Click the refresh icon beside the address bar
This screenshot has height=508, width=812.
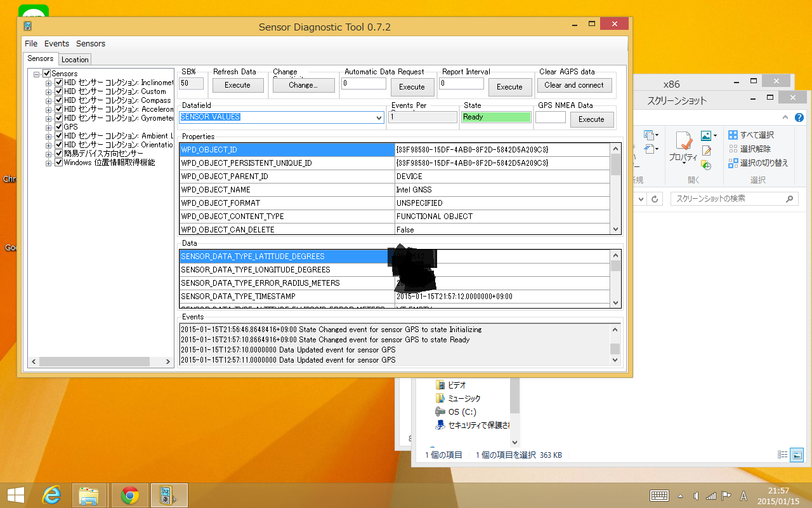point(656,199)
